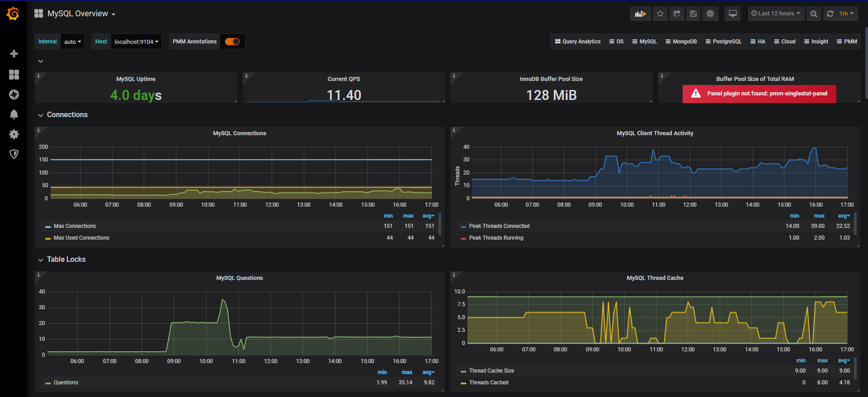Open the Query Analytics menu
This screenshot has height=397, width=868.
point(578,42)
